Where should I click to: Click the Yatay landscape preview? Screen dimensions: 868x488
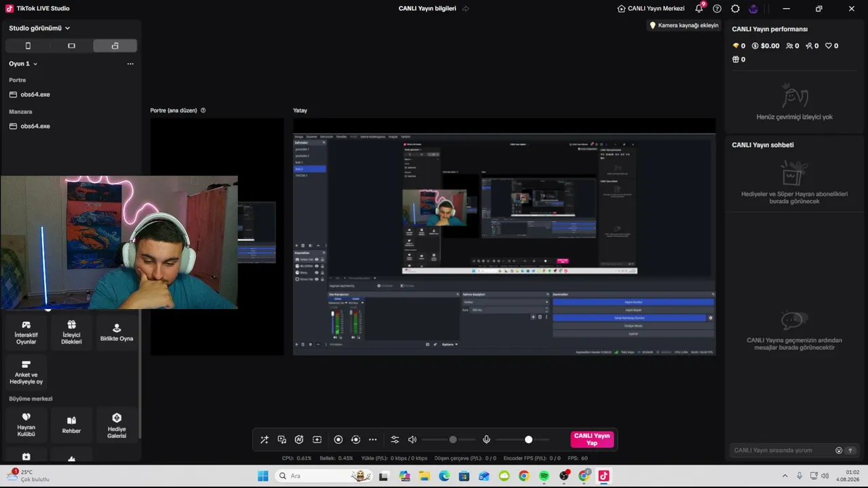[x=505, y=237]
